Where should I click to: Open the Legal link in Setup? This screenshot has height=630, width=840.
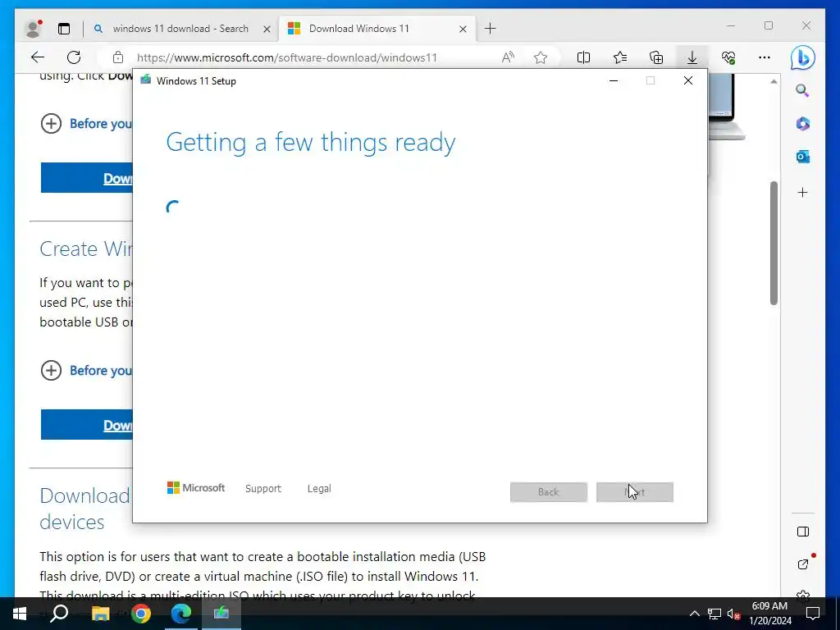(319, 489)
